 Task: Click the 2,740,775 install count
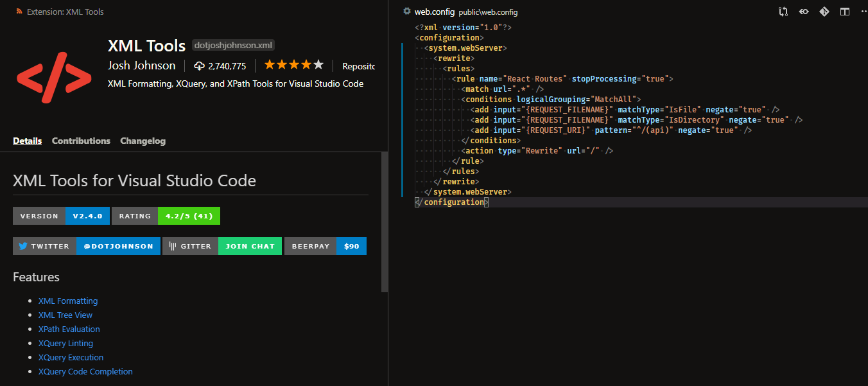click(227, 66)
